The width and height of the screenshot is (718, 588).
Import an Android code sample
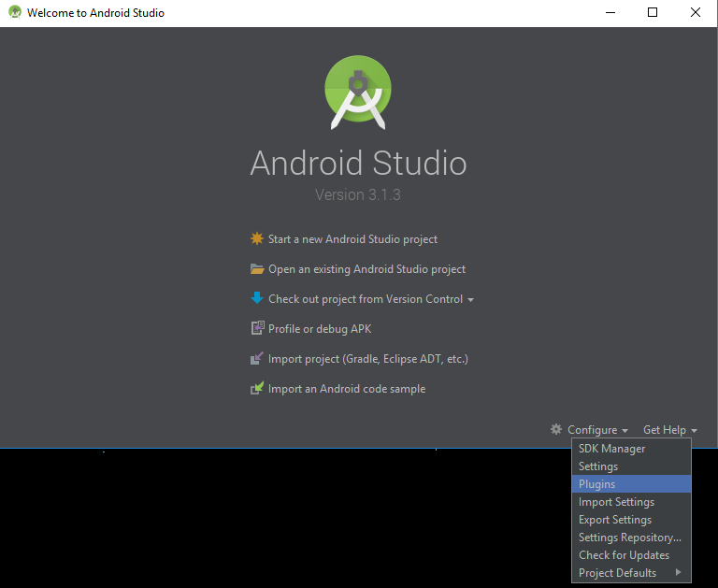pyautogui.click(x=347, y=389)
